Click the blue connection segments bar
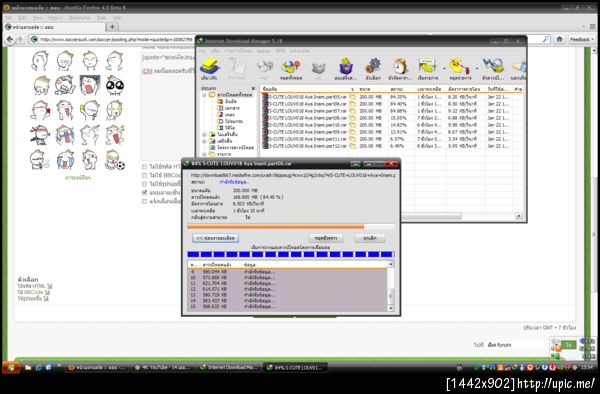This screenshot has width=600, height=394. pos(290,254)
